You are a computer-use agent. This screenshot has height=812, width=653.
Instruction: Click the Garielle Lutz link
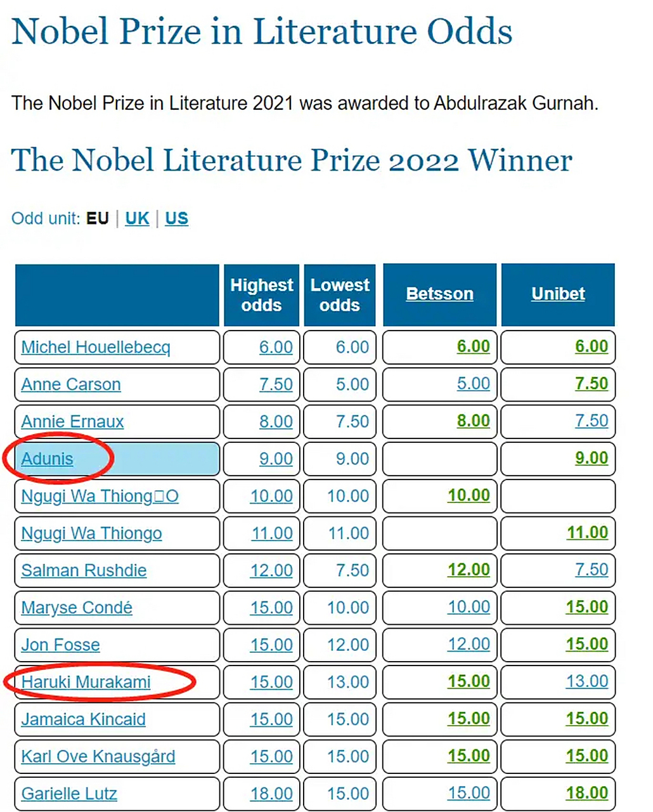click(69, 794)
